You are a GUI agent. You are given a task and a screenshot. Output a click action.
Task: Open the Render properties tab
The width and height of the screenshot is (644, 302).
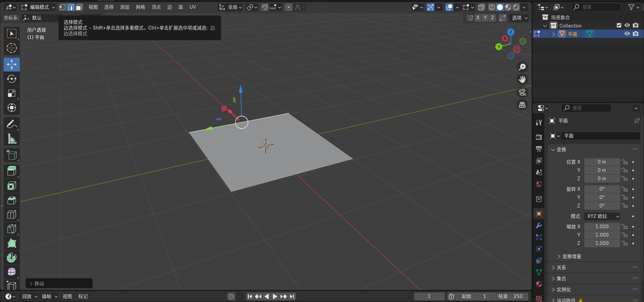(x=539, y=137)
